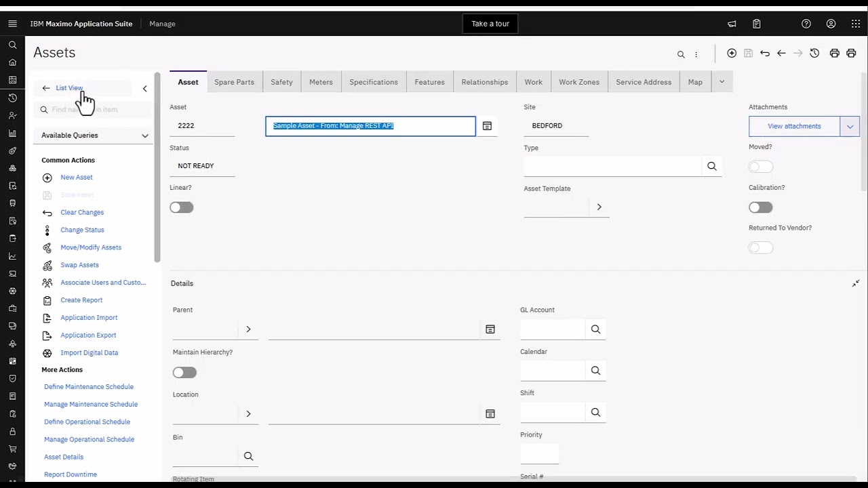Click the Priority input field
The height and width of the screenshot is (488, 868).
539,453
